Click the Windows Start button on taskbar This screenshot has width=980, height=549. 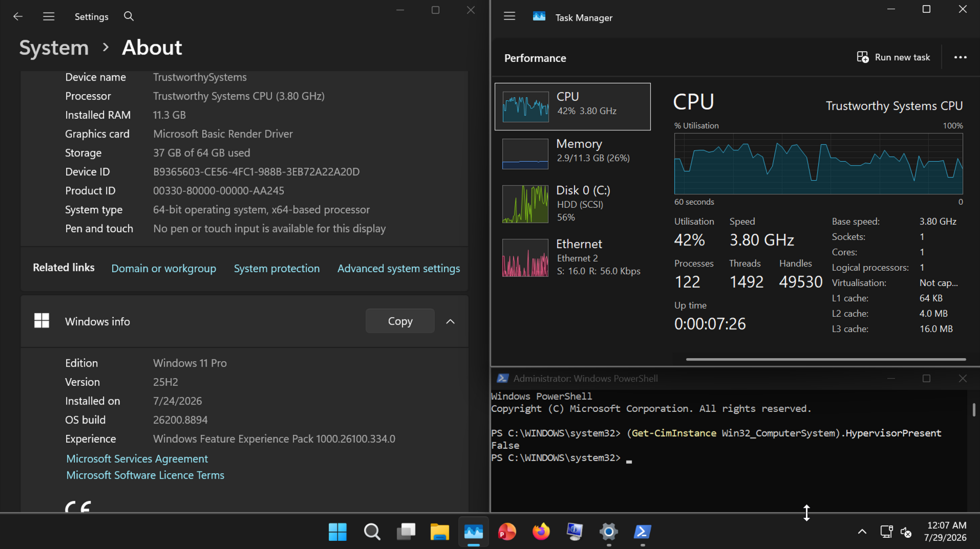click(x=337, y=532)
